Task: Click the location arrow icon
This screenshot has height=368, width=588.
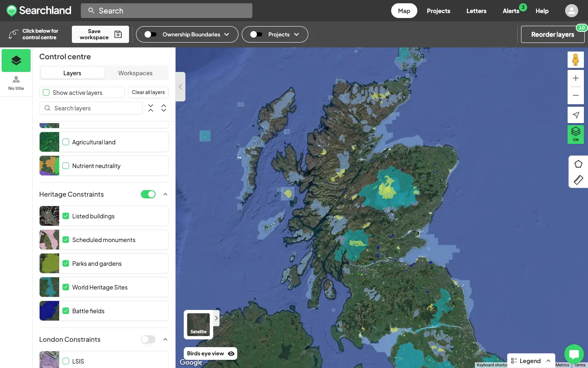Action: 576,115
